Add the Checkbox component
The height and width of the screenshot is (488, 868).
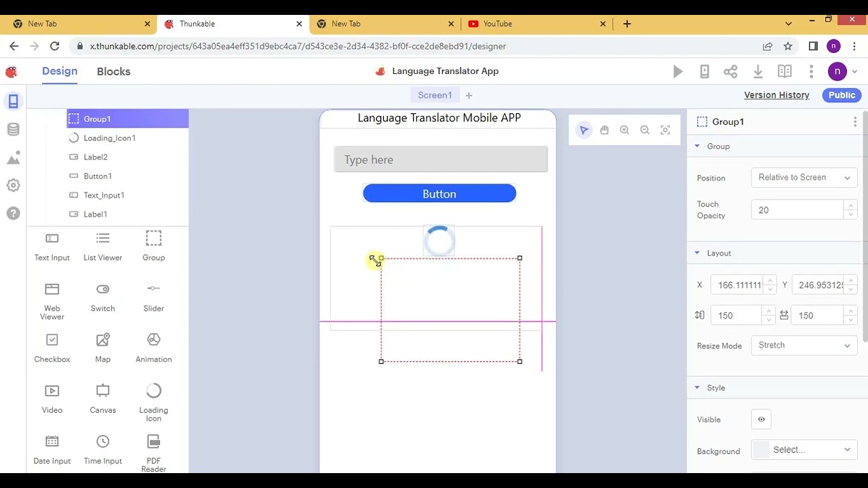(x=52, y=348)
